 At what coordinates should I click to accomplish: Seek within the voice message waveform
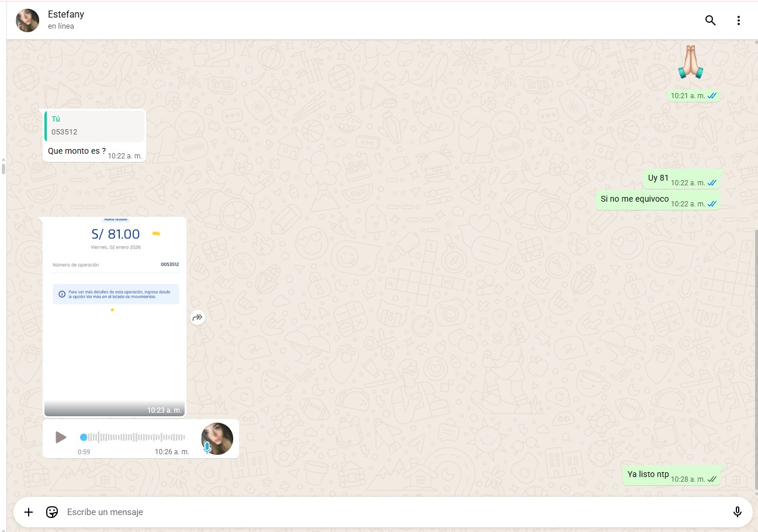pos(134,437)
